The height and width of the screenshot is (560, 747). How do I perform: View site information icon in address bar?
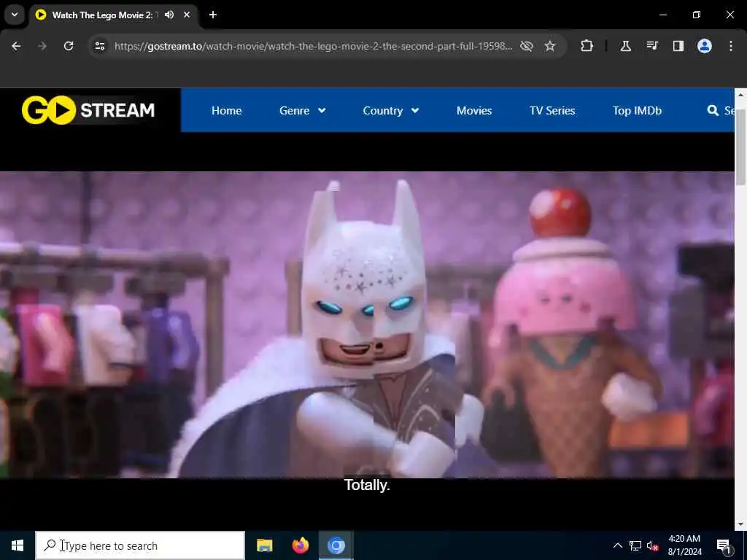click(99, 46)
